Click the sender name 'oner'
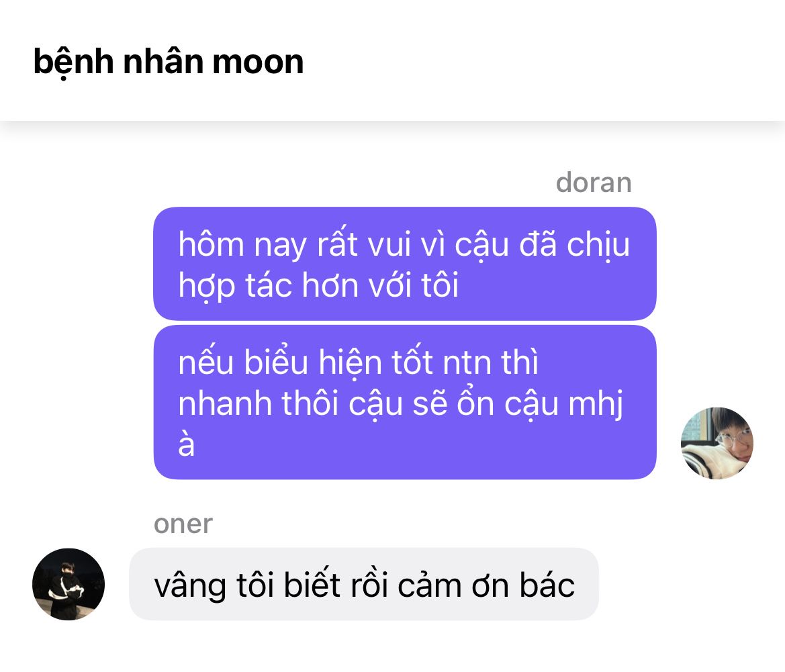Screen dimensions: 785x672 183,524
